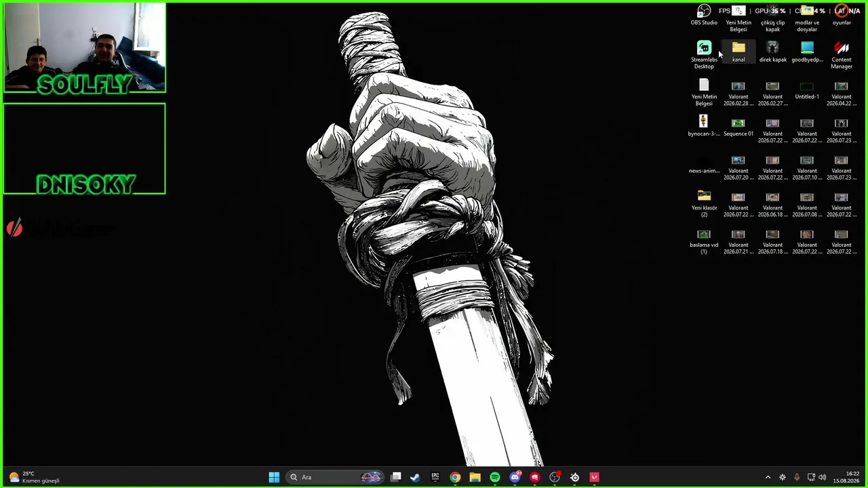The image size is (868, 488).
Task: Select the Valorant 2026.07.08 video file
Action: coord(807,204)
